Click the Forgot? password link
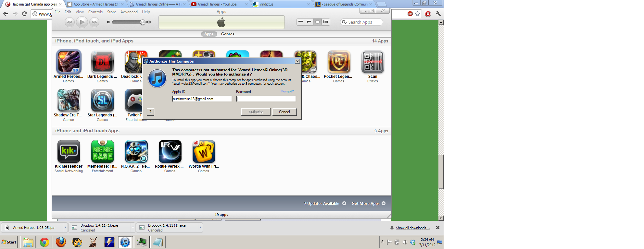The width and height of the screenshot is (644, 249). pos(287,91)
